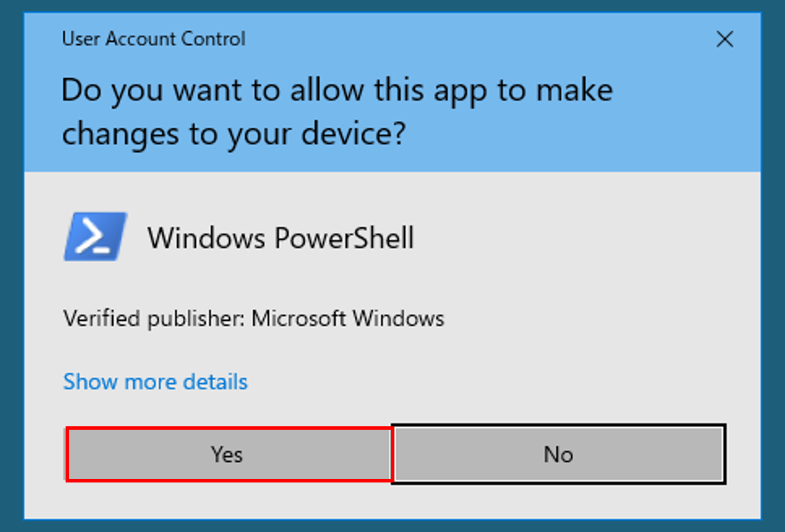Viewport: 785px width, 532px height.
Task: Click the word PowerShell in app name
Action: click(x=344, y=237)
